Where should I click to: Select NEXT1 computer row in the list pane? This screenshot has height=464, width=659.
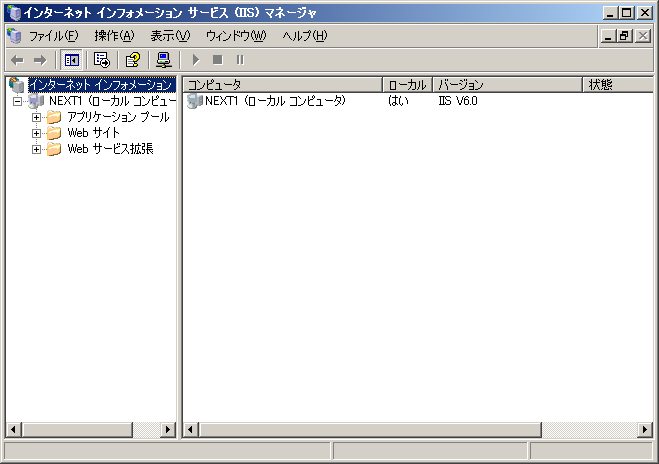274,101
